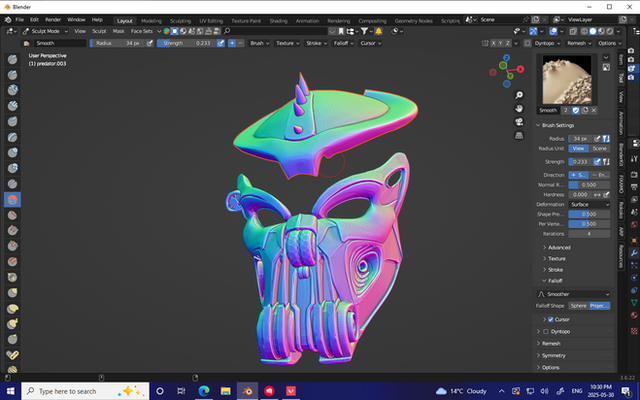The height and width of the screenshot is (400, 640).
Task: Expand the Advanced section
Action: 558,247
